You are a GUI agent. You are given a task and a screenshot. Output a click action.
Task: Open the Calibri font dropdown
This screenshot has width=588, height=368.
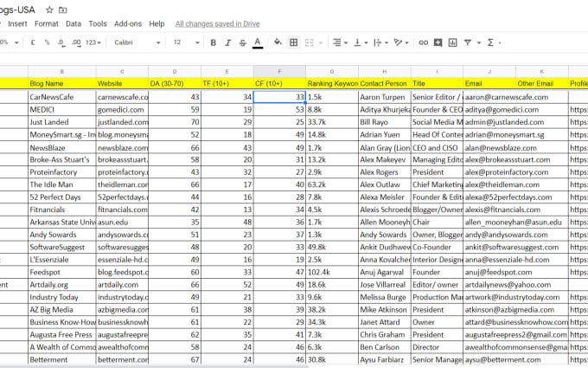pyautogui.click(x=137, y=42)
